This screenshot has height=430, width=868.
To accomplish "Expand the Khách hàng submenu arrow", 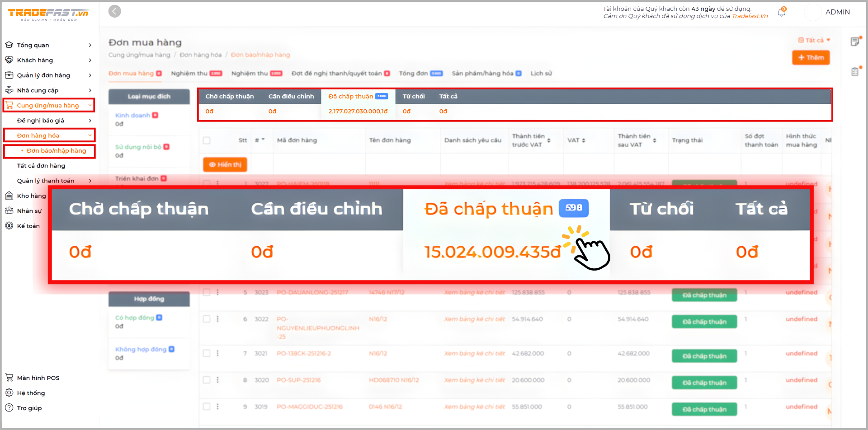I will [90, 60].
